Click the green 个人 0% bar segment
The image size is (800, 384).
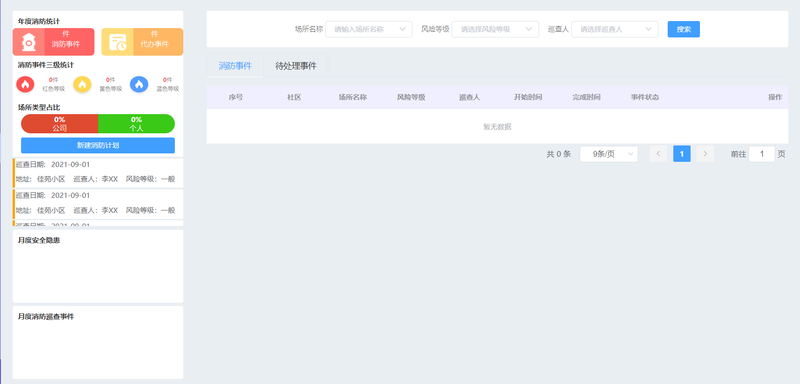pyautogui.click(x=136, y=124)
